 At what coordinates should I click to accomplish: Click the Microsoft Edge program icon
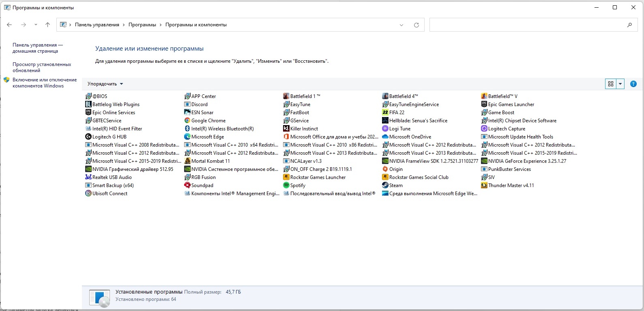[187, 137]
